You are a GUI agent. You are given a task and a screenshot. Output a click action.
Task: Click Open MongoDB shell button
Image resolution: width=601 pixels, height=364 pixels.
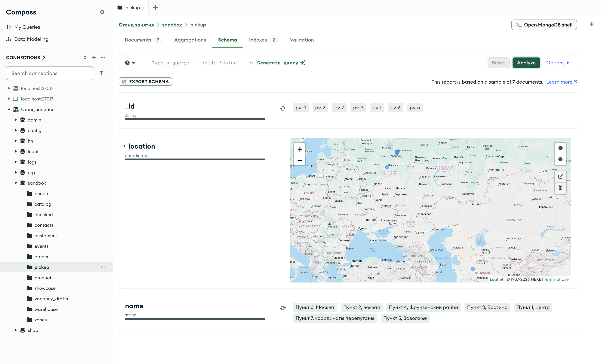coord(544,25)
